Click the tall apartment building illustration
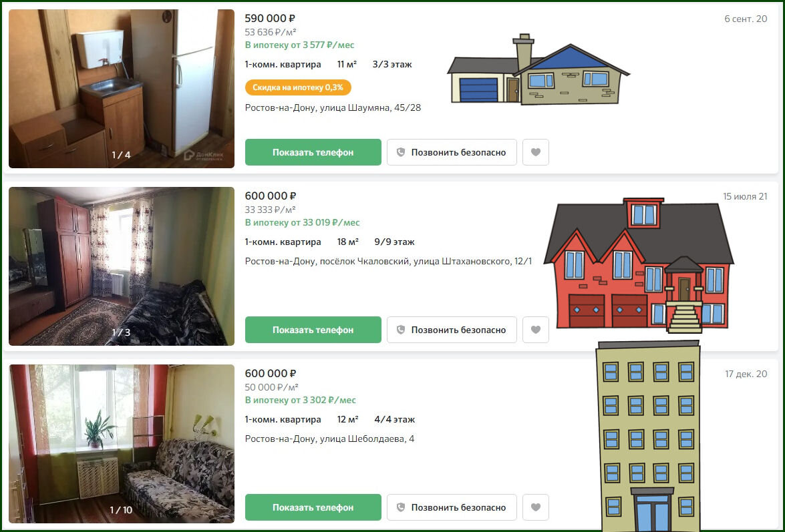The width and height of the screenshot is (785, 532). pyautogui.click(x=648, y=436)
